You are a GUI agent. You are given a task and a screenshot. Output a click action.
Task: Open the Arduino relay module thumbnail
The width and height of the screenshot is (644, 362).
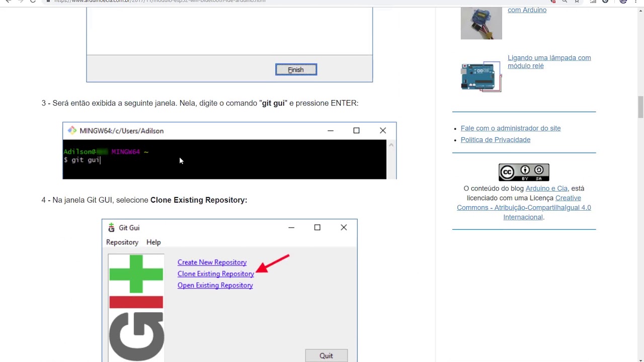[x=481, y=76]
